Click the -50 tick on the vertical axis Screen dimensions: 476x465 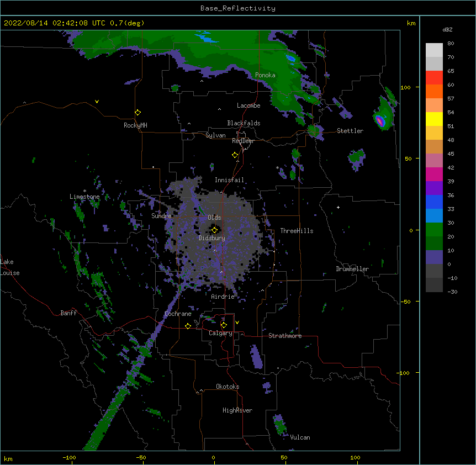[405, 302]
